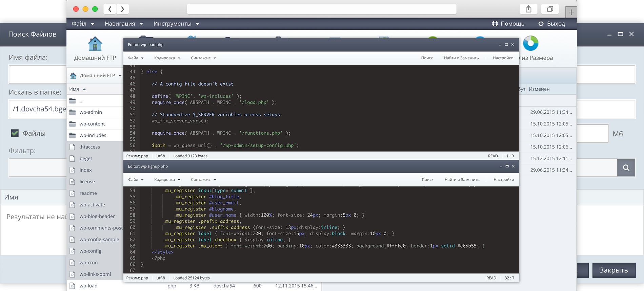Click the Искать в папке path field

(x=37, y=109)
